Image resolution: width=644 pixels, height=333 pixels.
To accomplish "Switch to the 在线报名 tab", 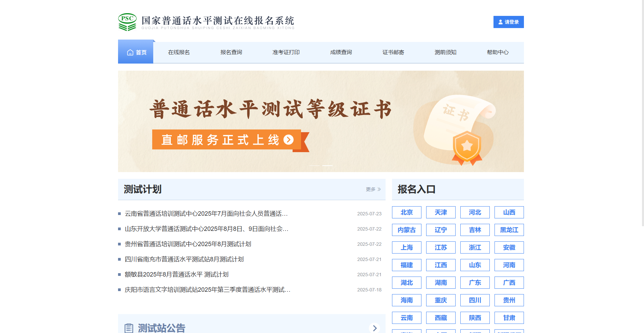I will tap(179, 52).
